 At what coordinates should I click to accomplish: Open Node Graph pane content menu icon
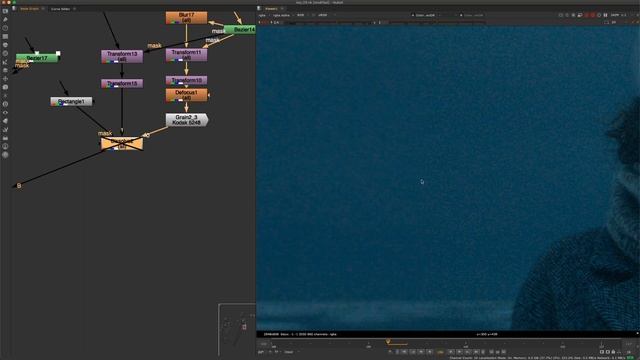13,8
